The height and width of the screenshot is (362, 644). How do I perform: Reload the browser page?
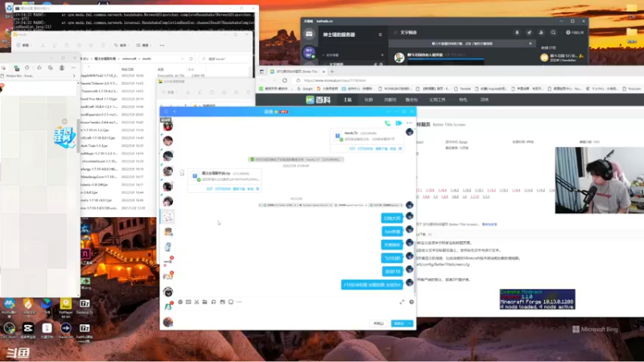(x=285, y=80)
